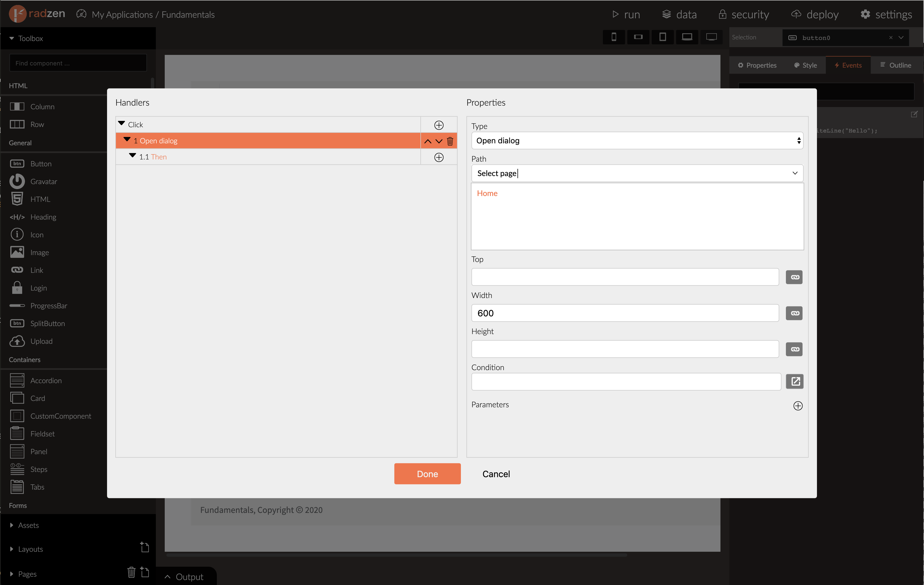
Task: Switch to the Outline tab
Action: tap(896, 65)
